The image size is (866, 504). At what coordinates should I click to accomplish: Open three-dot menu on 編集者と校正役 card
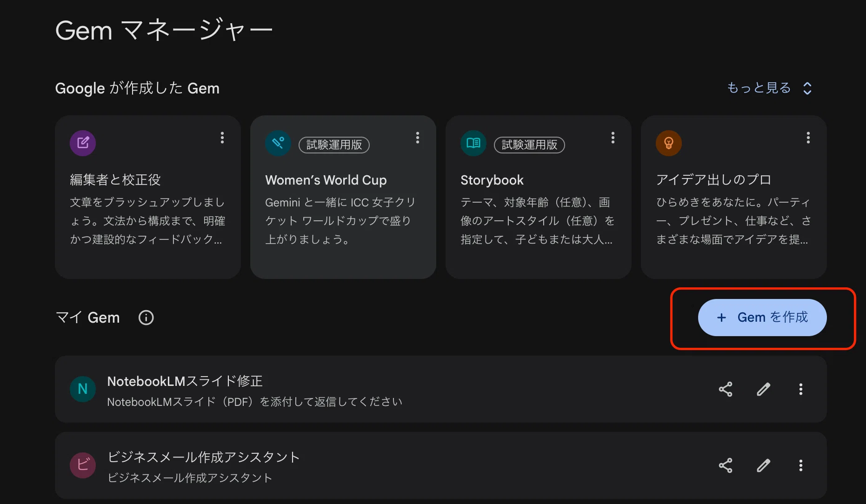click(222, 138)
